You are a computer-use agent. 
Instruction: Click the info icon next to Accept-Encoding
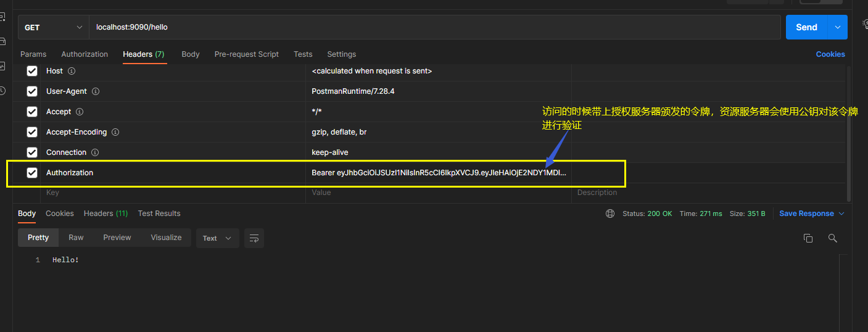coord(115,132)
